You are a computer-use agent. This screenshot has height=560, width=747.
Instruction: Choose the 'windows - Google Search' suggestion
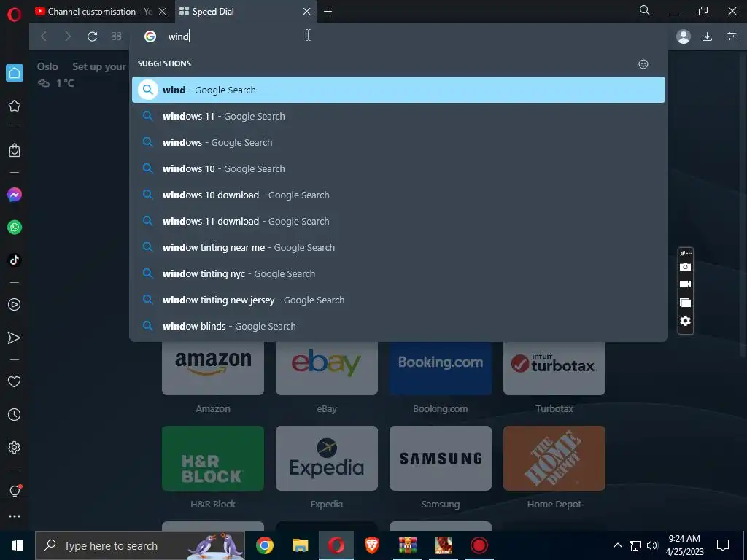pyautogui.click(x=398, y=142)
